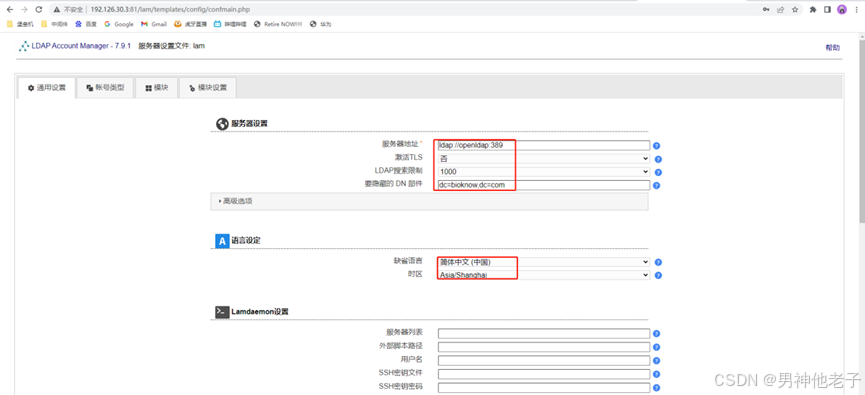Open the 堡垒机 bookmark folder

point(20,24)
